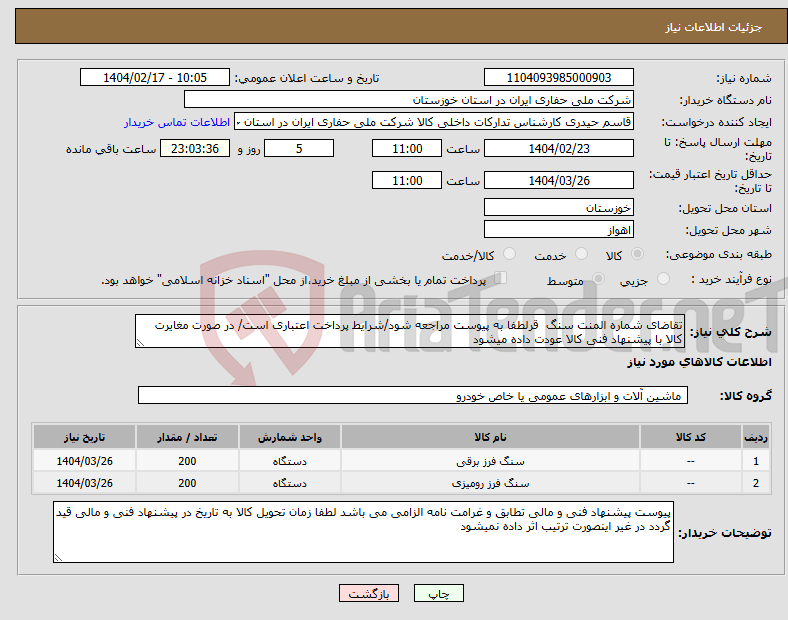Click the تعداد / مقدار column header
Viewport: 788px width, 620px height.
187,437
